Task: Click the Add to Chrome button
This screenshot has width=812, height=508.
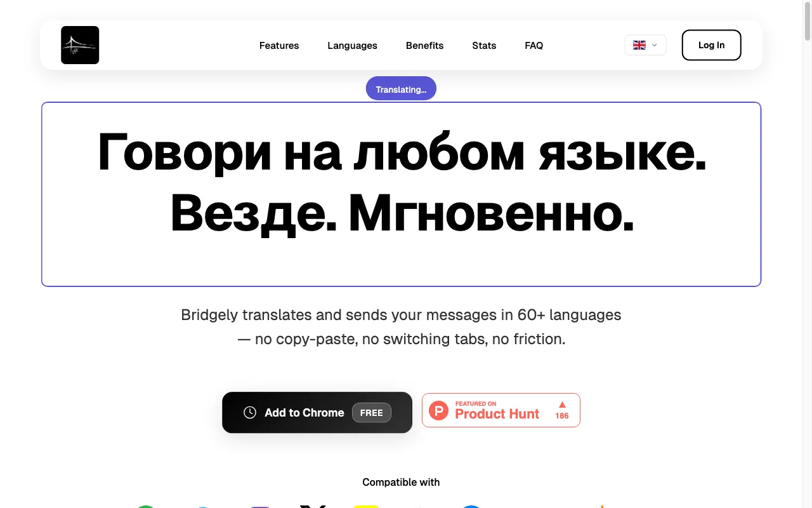Action: pyautogui.click(x=317, y=413)
